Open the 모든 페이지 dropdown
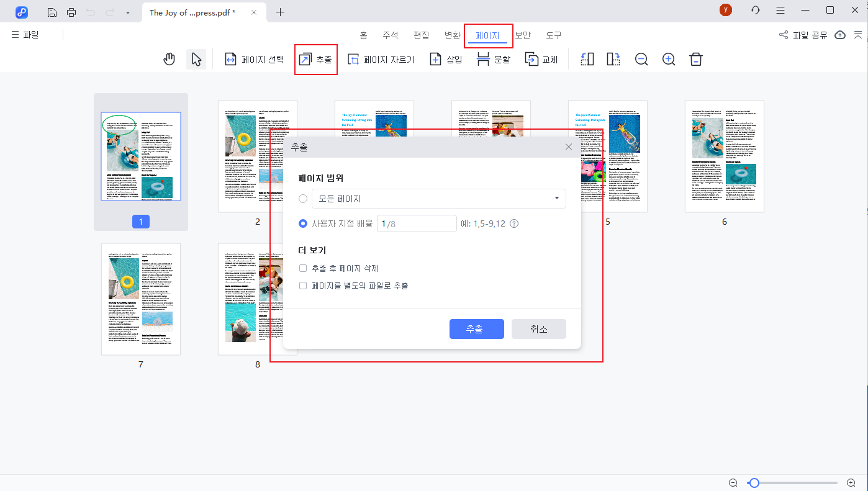868x491 pixels. point(556,198)
